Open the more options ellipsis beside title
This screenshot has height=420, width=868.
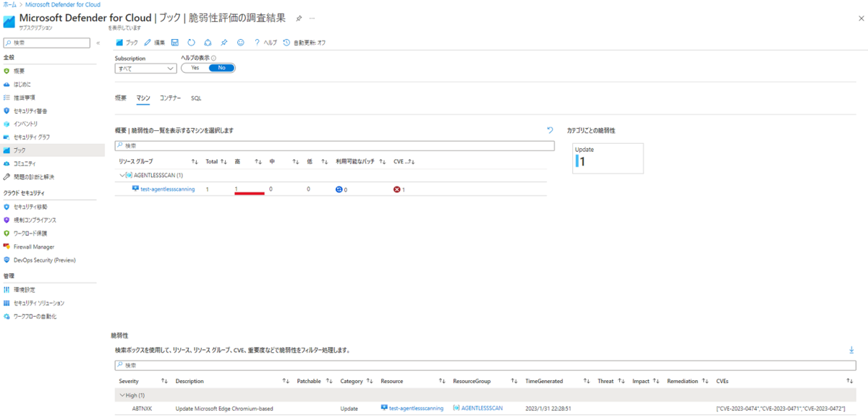coord(312,17)
